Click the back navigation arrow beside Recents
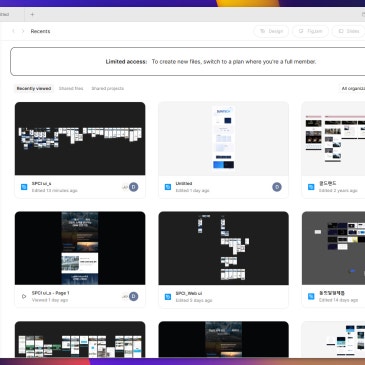This screenshot has height=365, width=365. [x=13, y=31]
